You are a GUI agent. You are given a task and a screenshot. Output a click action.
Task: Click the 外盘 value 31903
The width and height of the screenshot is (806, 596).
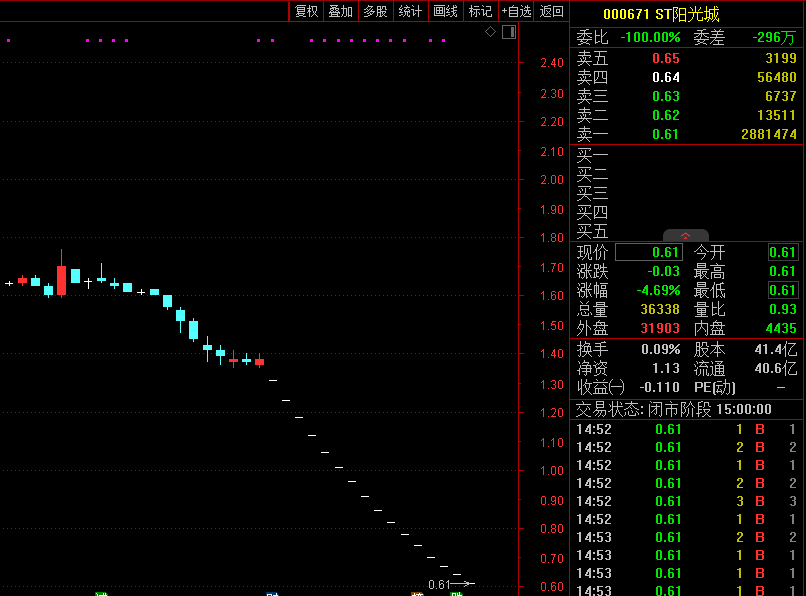tap(660, 328)
